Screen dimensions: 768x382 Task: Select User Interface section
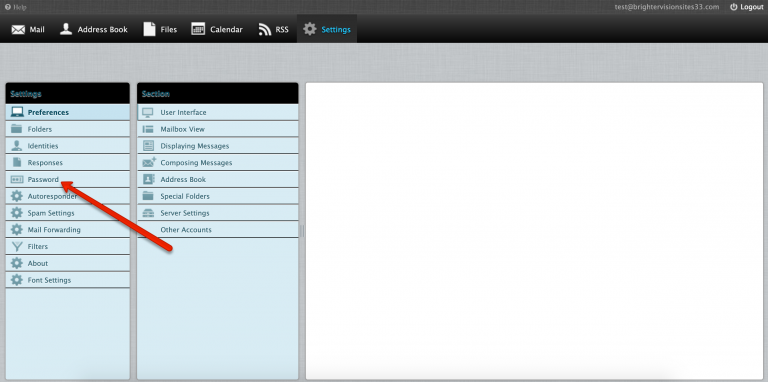217,112
